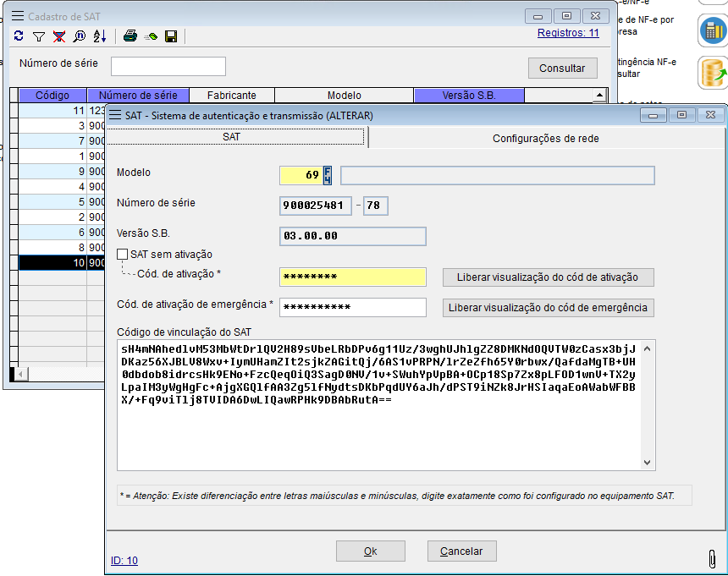Screen dimensions: 728x576
Task: Open the 'Registros: 11' link
Action: coord(568,33)
